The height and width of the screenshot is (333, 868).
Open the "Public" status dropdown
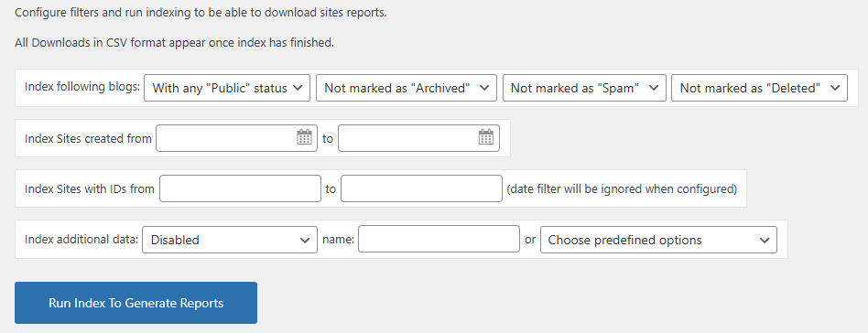pos(227,88)
